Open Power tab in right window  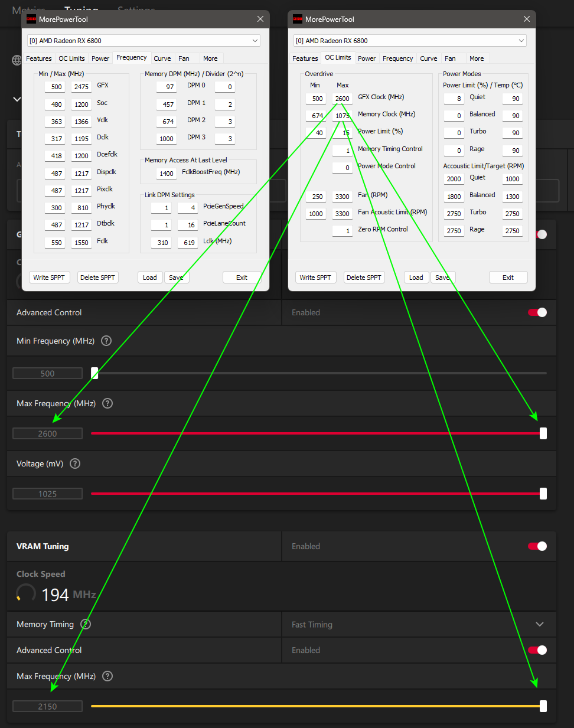click(x=367, y=58)
